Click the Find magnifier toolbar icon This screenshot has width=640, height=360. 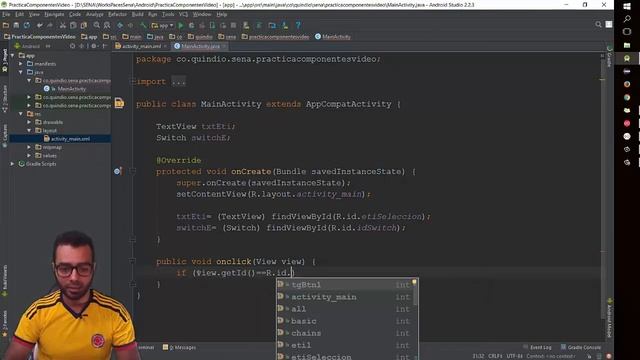pos(97,25)
